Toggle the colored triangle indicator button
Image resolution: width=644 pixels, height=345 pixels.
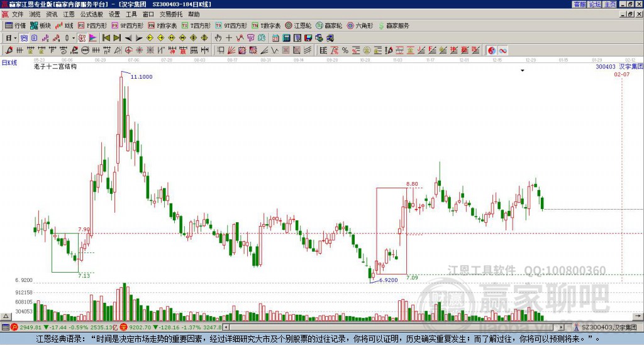tap(93, 38)
